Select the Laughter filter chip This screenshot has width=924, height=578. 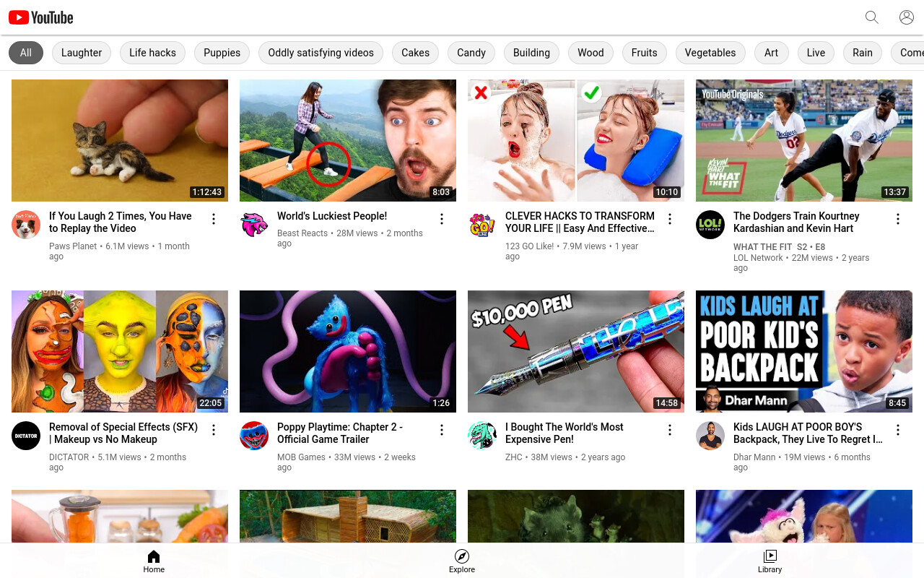pos(82,53)
